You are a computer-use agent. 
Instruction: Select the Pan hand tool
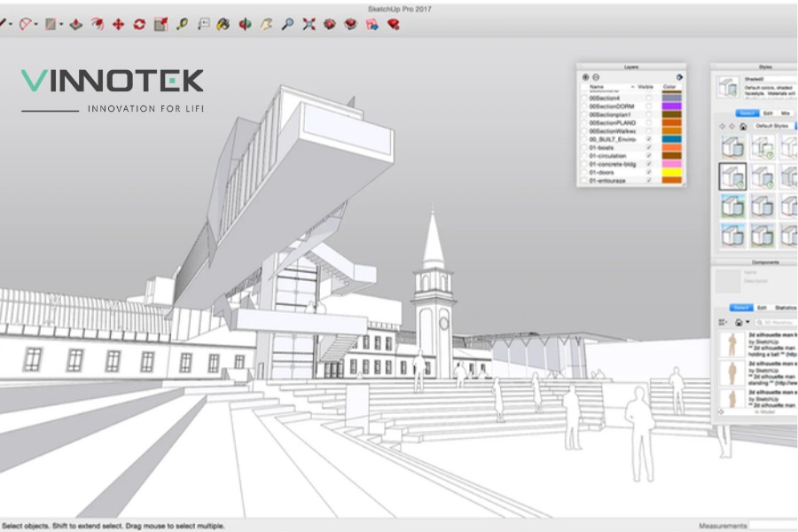click(x=267, y=24)
